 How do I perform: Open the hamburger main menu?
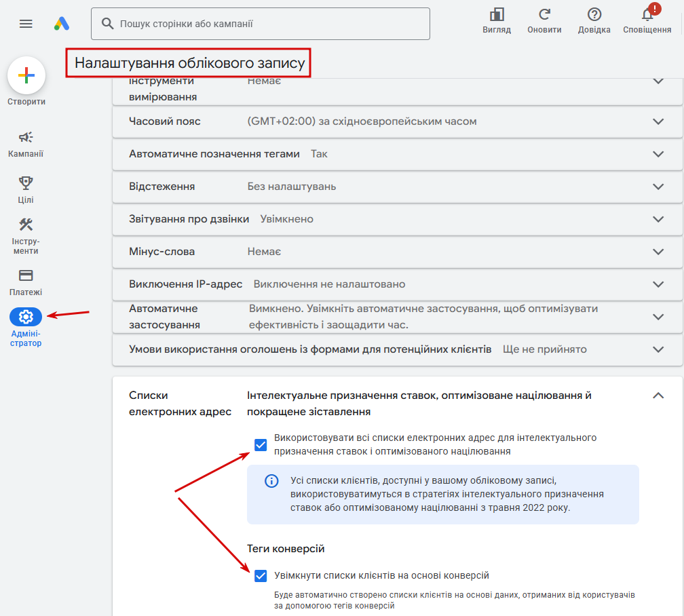coord(26,24)
